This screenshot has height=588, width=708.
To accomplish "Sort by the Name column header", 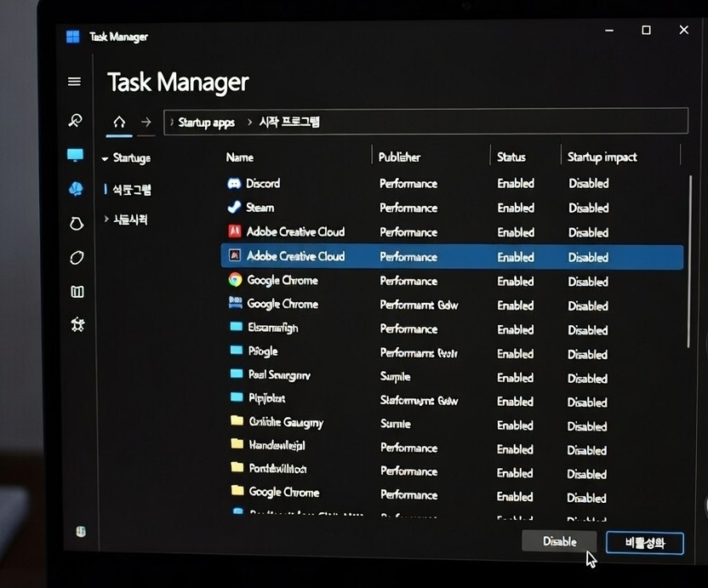I will [x=240, y=157].
